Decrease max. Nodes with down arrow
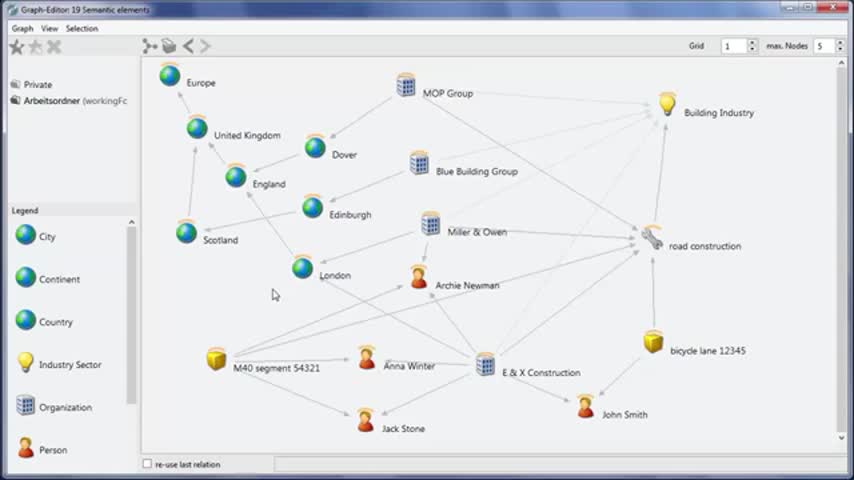This screenshot has height=480, width=854. pyautogui.click(x=843, y=50)
